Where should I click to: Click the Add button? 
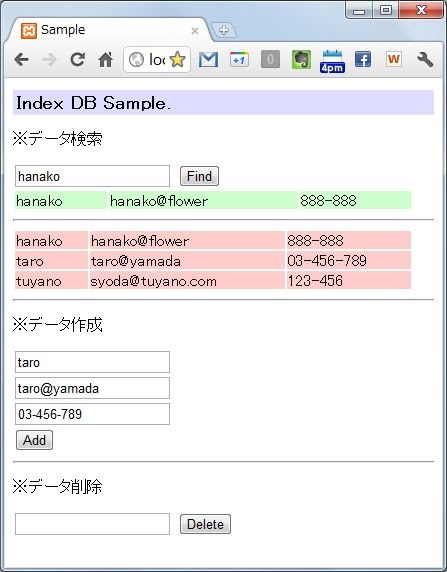point(34,440)
